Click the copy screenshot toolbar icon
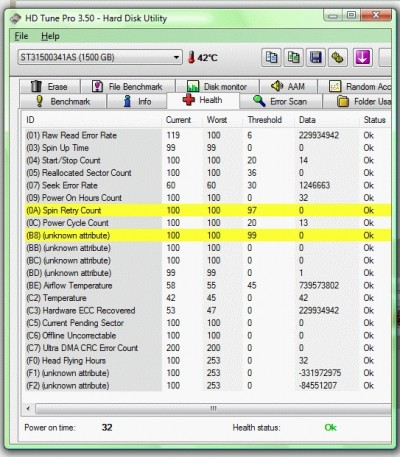The image size is (400, 457). pyautogui.click(x=293, y=58)
